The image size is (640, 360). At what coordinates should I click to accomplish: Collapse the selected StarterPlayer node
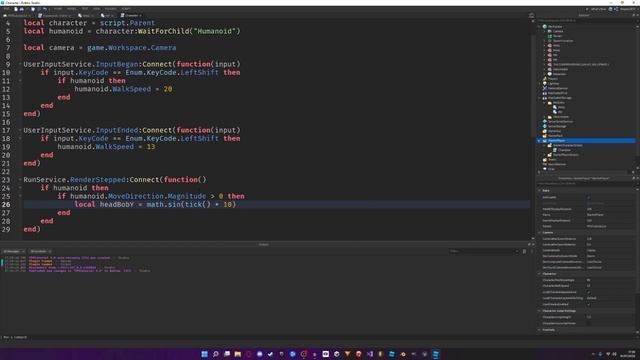539,141
